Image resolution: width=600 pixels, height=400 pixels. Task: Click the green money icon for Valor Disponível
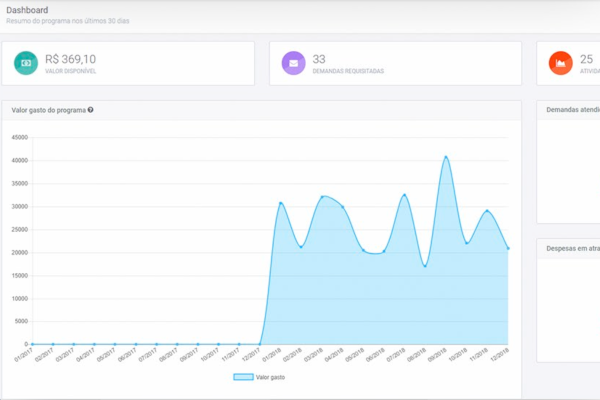pyautogui.click(x=25, y=63)
